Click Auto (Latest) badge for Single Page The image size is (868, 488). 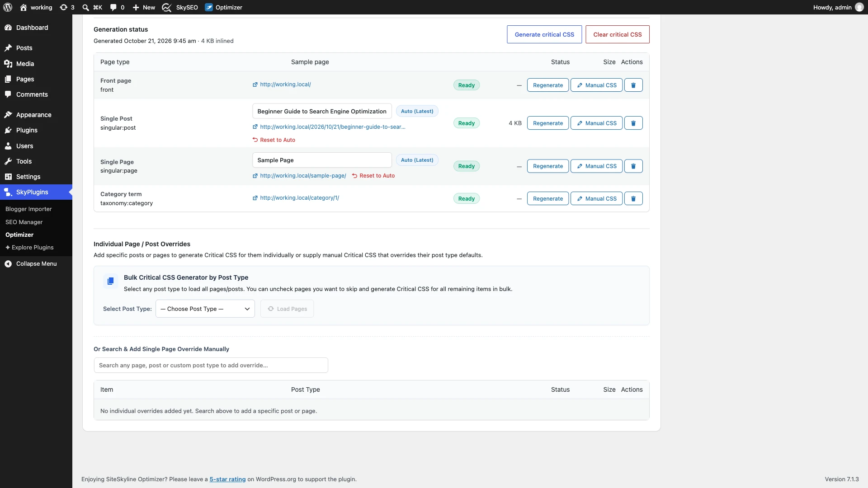coord(417,160)
